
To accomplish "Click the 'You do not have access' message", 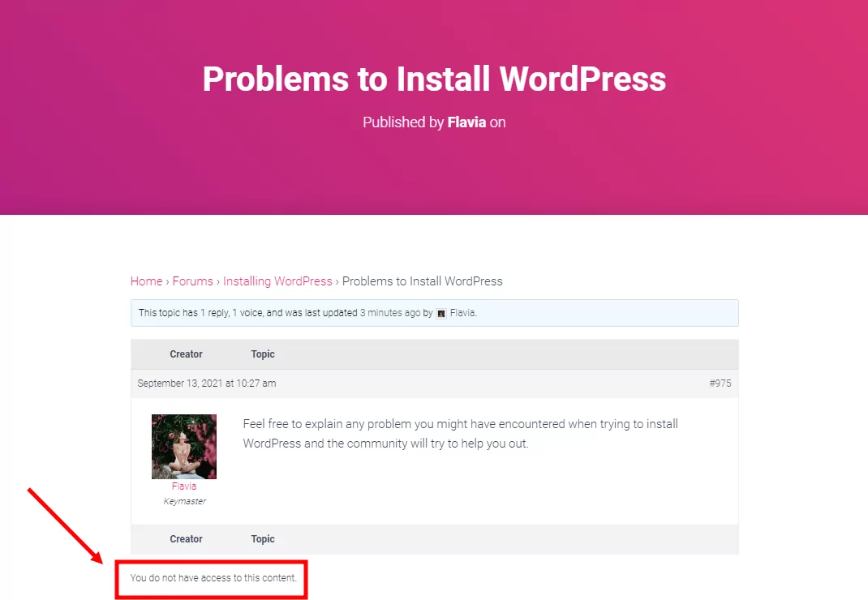I will [213, 578].
